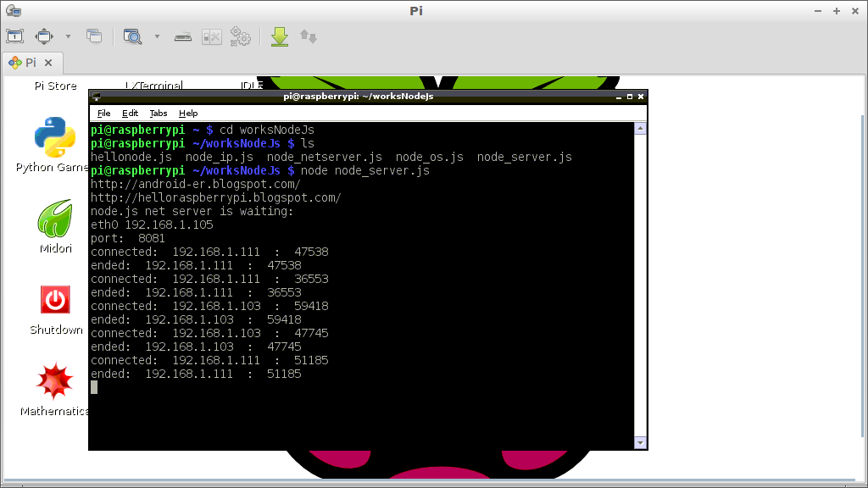This screenshot has height=488, width=868.
Task: Click the switch tab pages icon
Action: pos(94,36)
